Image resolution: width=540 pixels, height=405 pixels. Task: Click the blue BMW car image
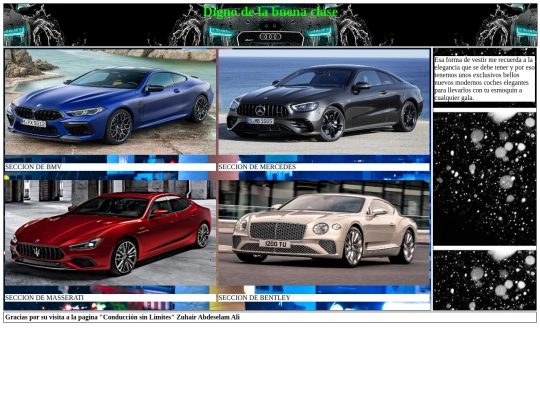(x=110, y=102)
